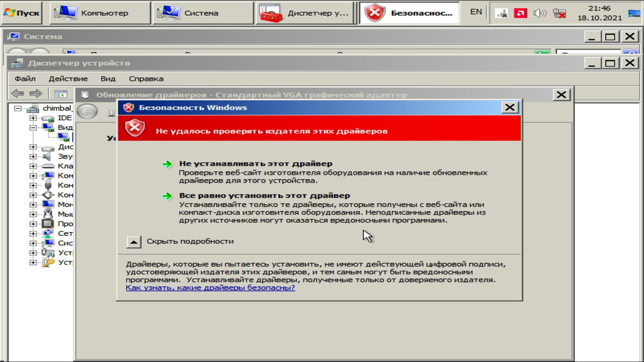Image resolution: width=644 pixels, height=362 pixels.
Task: Open the 'Файл' menu
Action: pos(25,79)
